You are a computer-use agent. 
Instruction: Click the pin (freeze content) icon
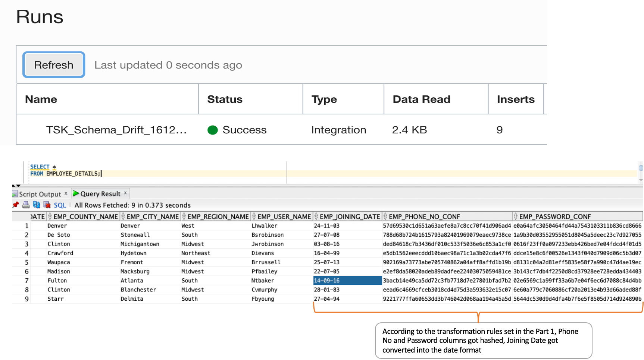coord(16,205)
